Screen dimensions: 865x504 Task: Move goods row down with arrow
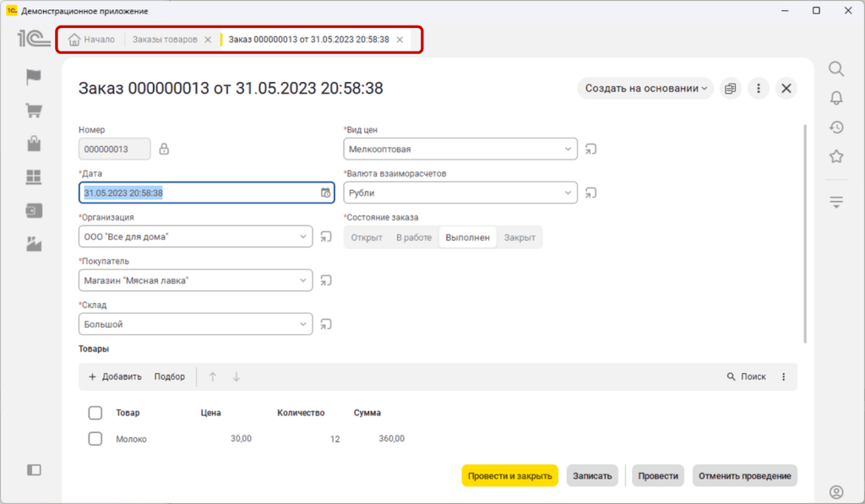point(237,377)
